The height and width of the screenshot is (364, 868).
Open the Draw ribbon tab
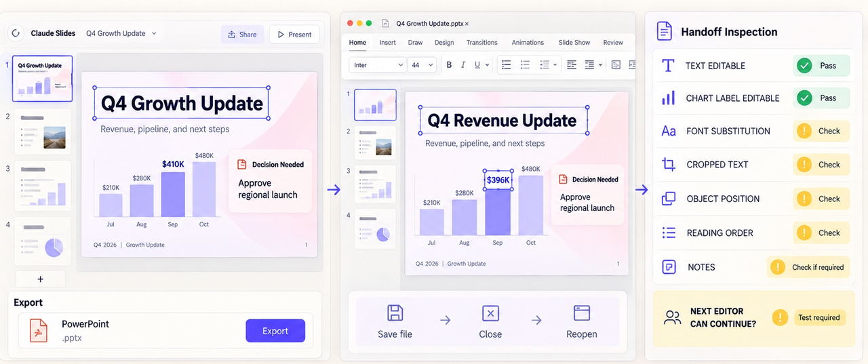(416, 43)
